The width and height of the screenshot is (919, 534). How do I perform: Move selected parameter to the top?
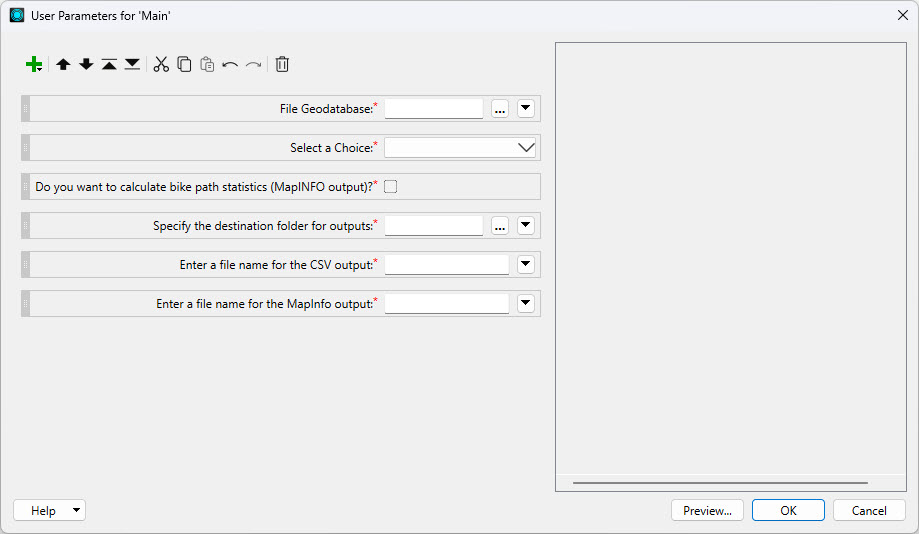point(109,64)
